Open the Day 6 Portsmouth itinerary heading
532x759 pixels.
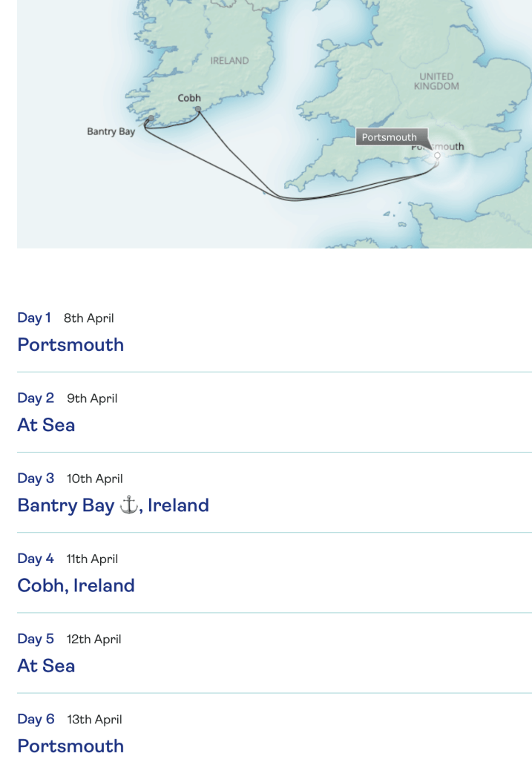70,746
